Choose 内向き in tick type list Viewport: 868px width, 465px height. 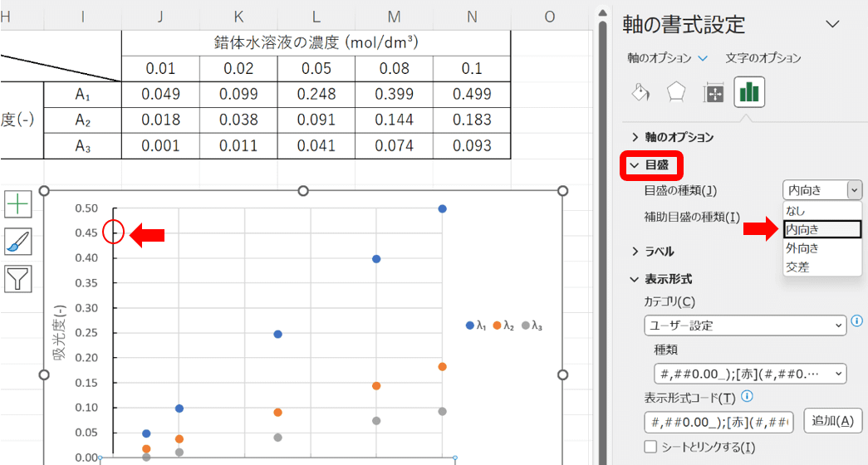point(822,229)
